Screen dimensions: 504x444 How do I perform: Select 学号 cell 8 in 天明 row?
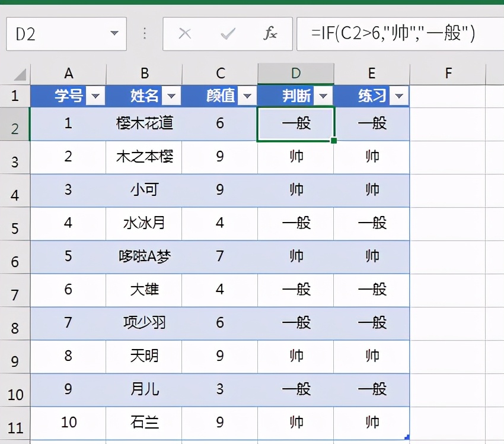pos(68,357)
